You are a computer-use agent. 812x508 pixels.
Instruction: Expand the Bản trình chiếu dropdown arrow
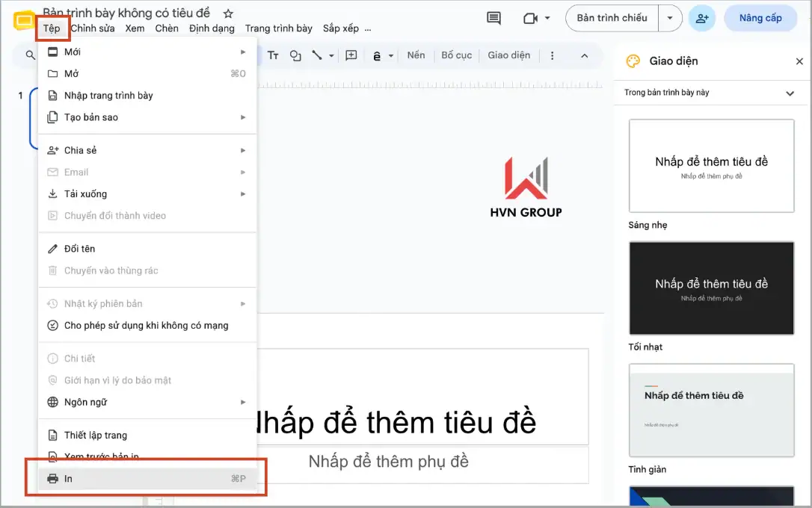coord(670,18)
